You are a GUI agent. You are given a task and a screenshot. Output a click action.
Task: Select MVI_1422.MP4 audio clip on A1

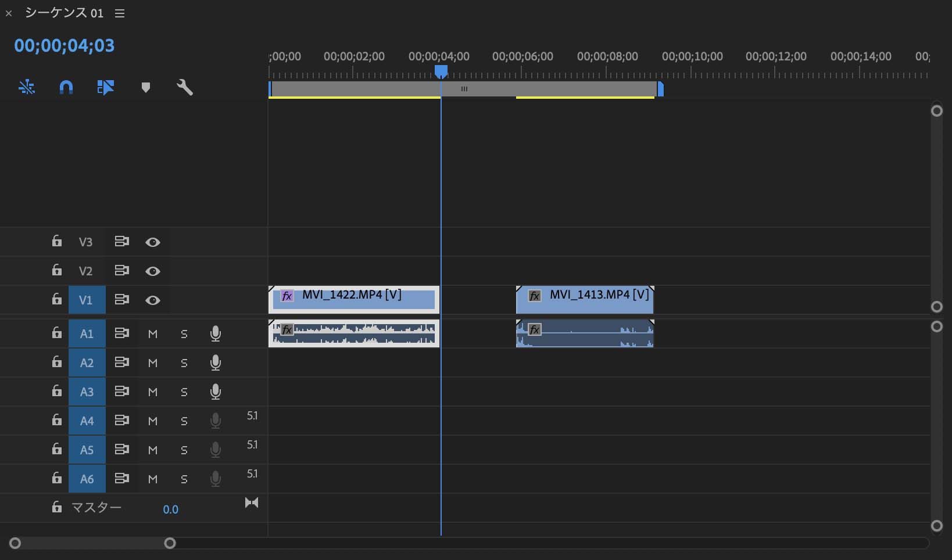pyautogui.click(x=354, y=333)
